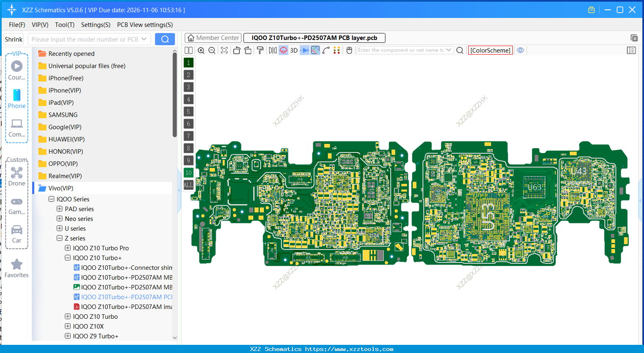This screenshot has width=644, height=353.
Task: Open the File(F) menu
Action: [17, 25]
